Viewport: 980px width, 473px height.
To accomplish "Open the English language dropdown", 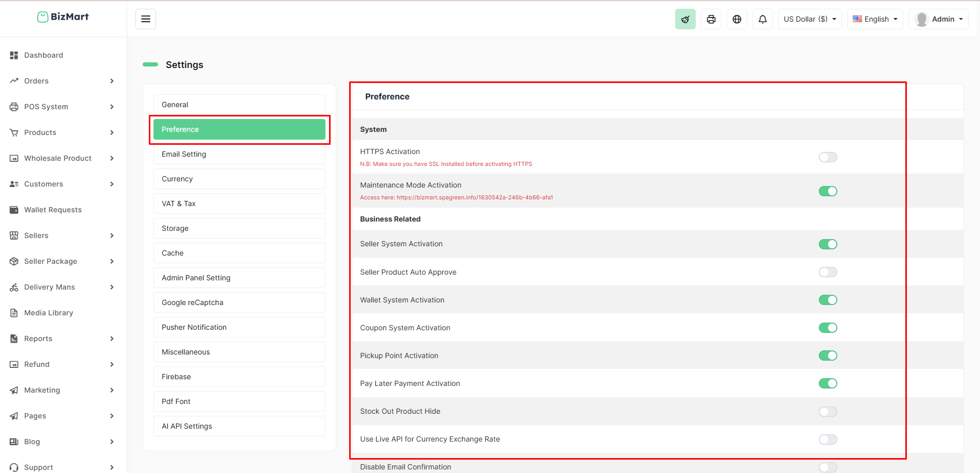I will [875, 19].
